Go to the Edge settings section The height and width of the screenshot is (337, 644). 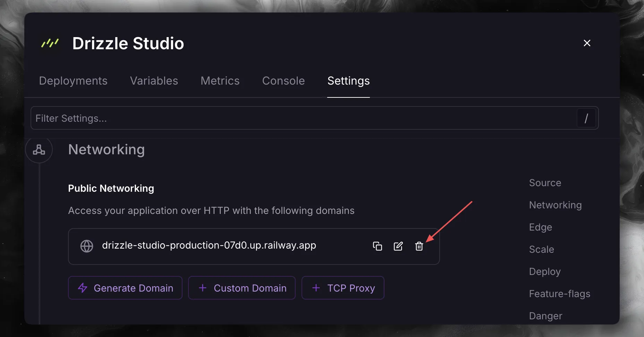coord(541,227)
